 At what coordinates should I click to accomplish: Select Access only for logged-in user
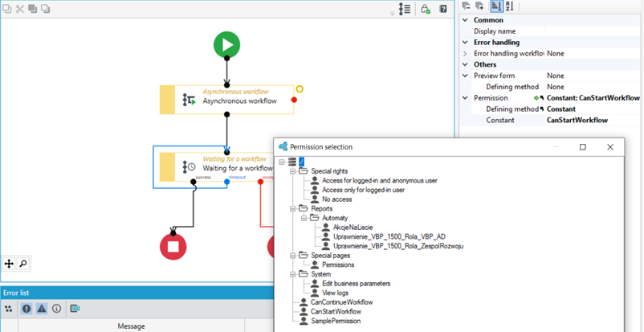click(x=364, y=190)
